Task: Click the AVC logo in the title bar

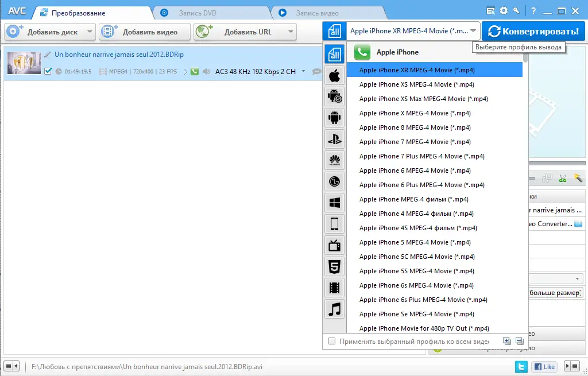Action: 17,11
